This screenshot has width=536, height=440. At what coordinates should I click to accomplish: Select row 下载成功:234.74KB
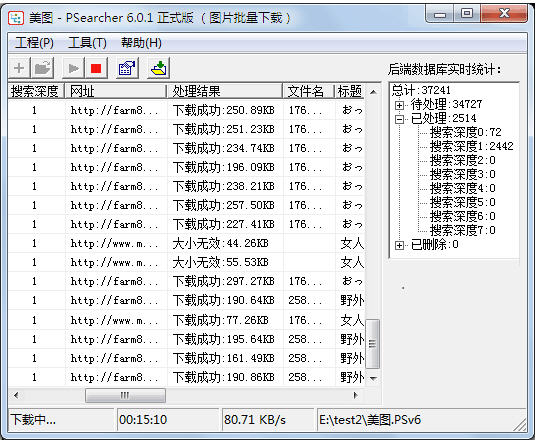click(187, 148)
